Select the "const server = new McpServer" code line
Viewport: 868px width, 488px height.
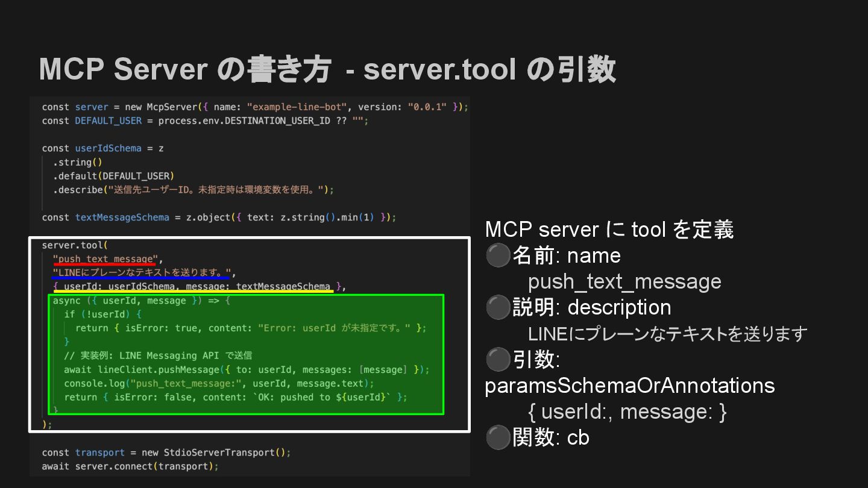click(x=255, y=107)
